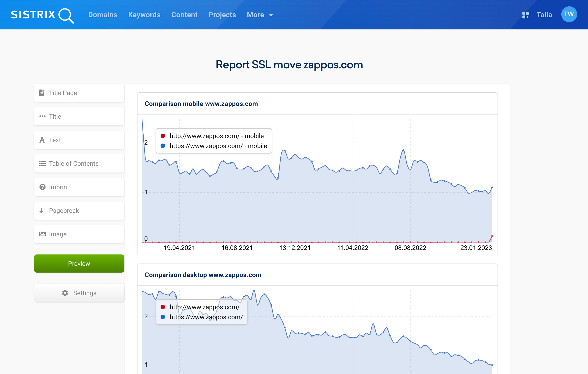This screenshot has width=588, height=374.
Task: Click the 13.12.2021 axis date in mobile chart
Action: (x=295, y=248)
